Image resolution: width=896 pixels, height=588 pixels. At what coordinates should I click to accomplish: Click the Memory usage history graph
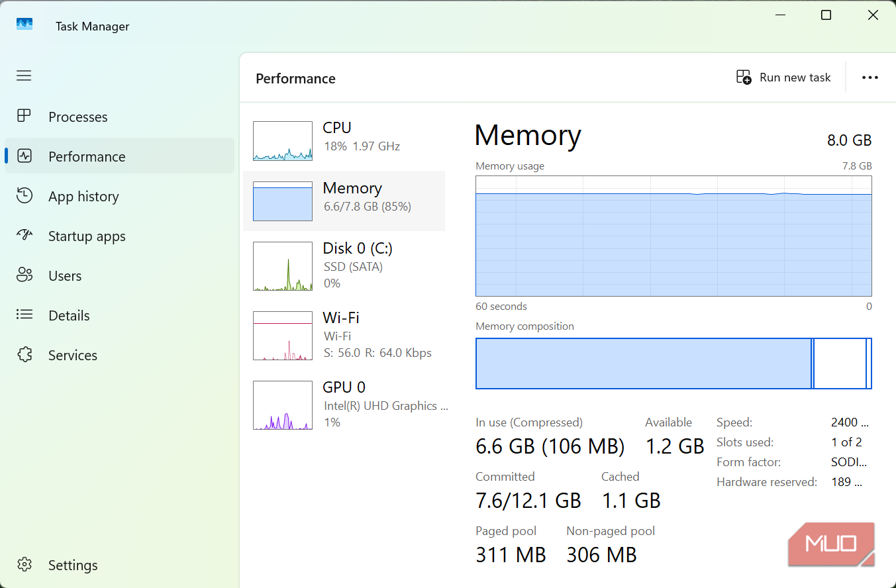point(673,236)
